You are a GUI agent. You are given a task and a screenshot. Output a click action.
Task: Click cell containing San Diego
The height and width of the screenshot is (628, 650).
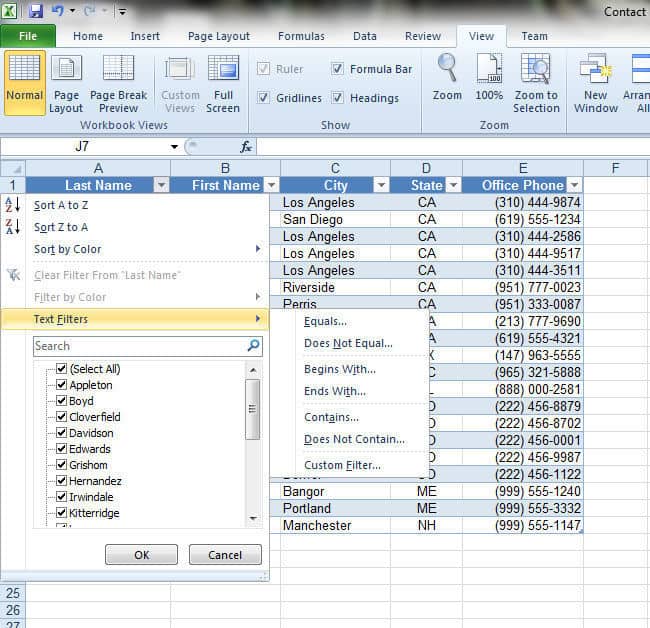335,219
